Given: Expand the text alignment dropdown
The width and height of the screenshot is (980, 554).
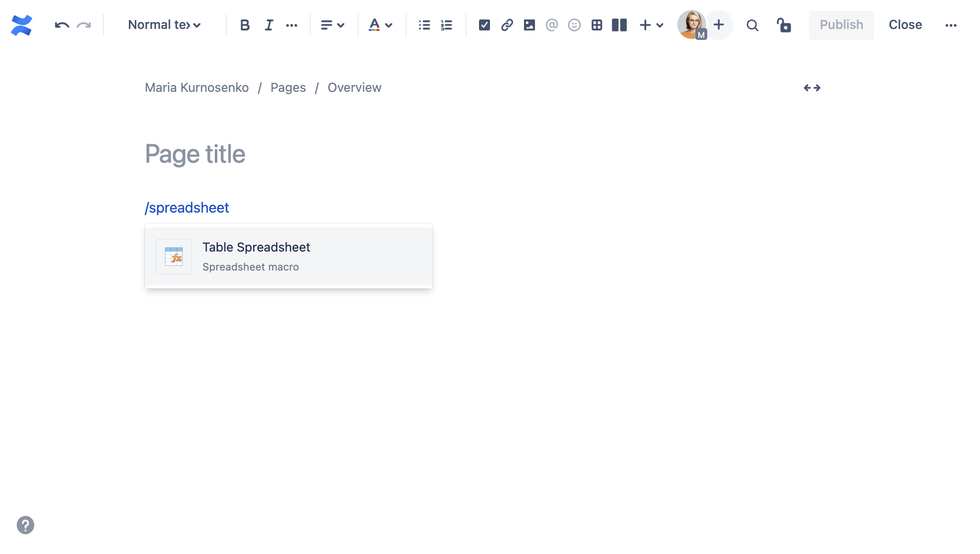Looking at the screenshot, I should click(332, 25).
